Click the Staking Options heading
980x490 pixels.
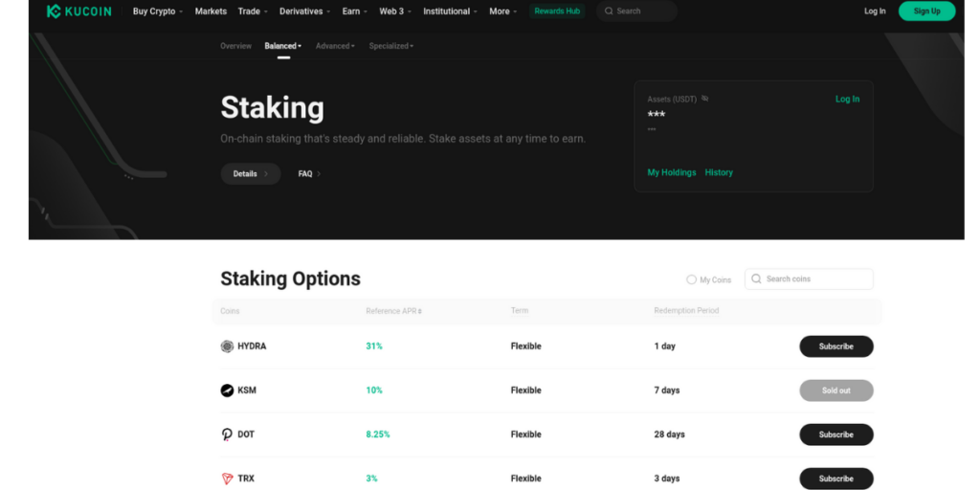(x=291, y=278)
